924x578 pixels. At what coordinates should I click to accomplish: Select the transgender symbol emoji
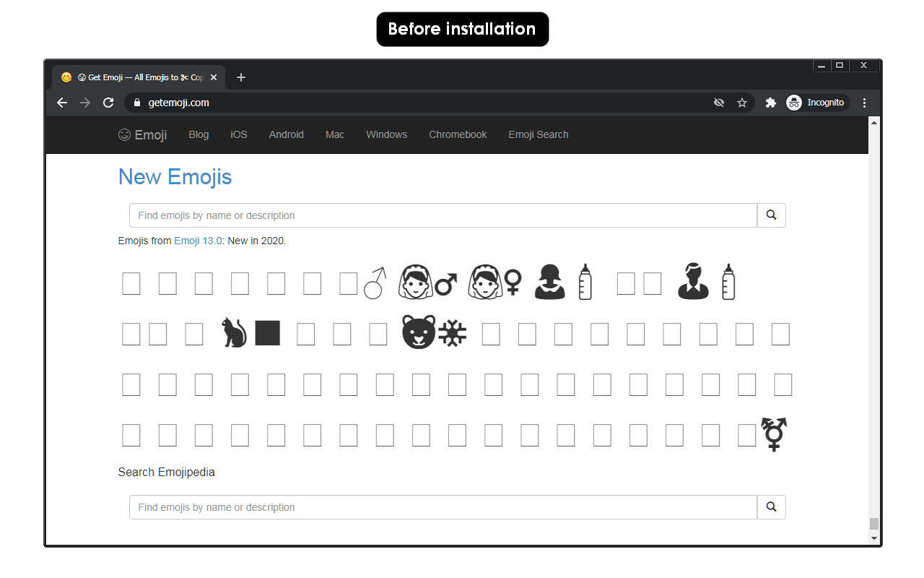[775, 434]
